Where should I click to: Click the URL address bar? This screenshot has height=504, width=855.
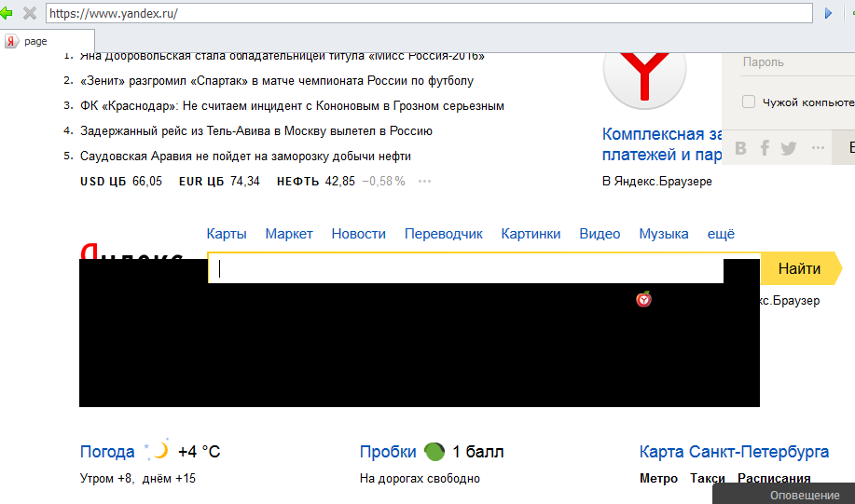(429, 13)
